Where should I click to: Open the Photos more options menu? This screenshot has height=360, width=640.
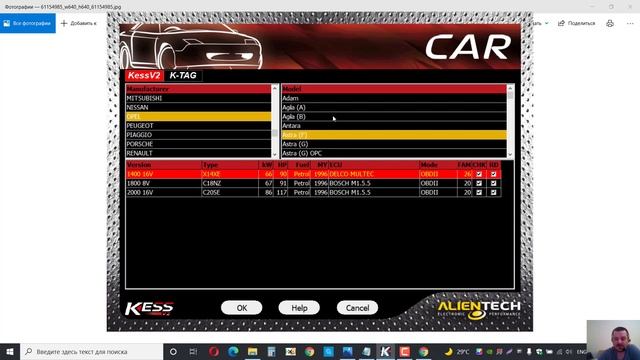pos(630,23)
